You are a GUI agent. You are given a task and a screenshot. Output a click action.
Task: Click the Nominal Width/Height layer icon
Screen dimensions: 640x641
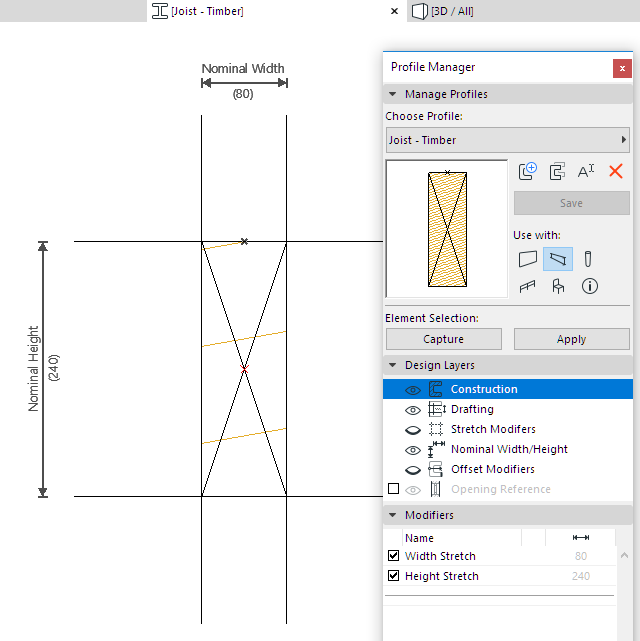436,449
